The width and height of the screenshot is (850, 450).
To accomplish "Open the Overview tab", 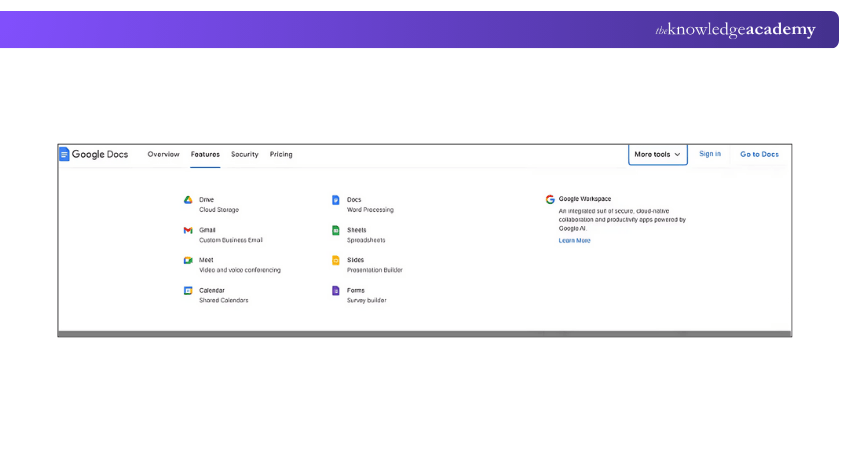I will 163,155.
